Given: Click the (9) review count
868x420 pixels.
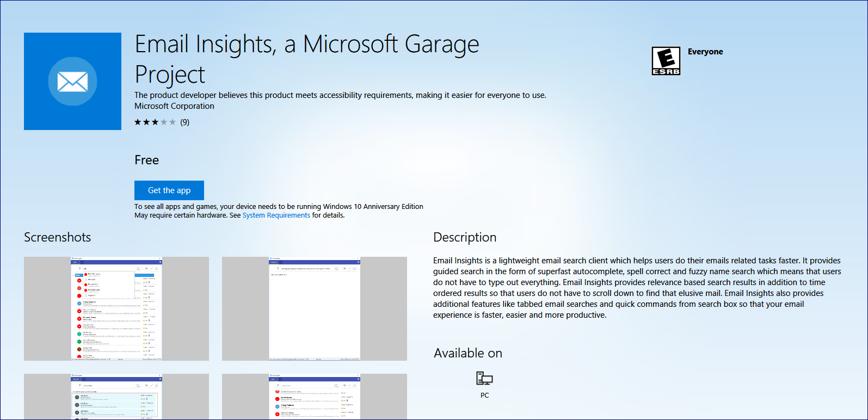Looking at the screenshot, I should click(185, 122).
